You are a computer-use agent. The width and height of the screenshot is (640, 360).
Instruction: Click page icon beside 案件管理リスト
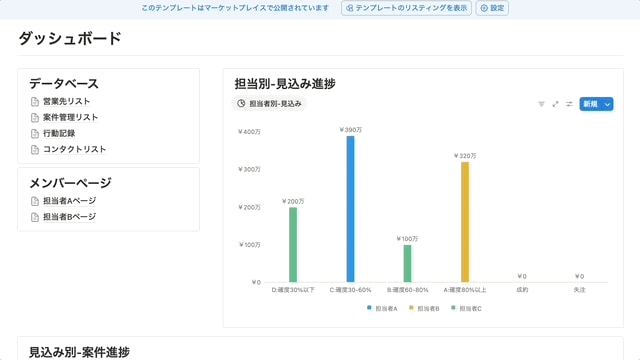35,118
